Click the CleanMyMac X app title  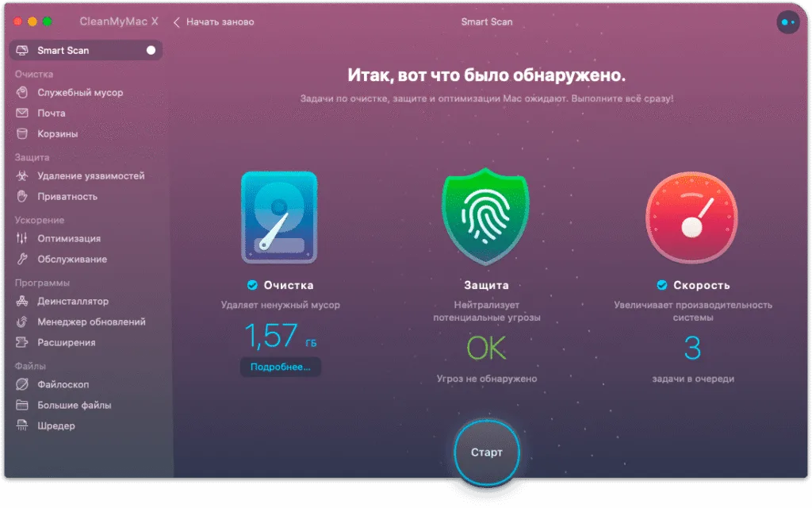coord(119,21)
